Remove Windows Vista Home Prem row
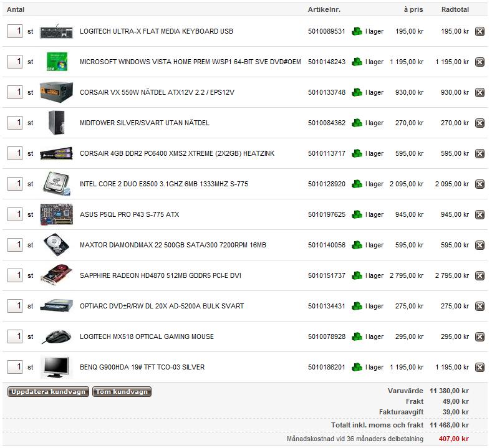The width and height of the screenshot is (492, 448). (480, 62)
